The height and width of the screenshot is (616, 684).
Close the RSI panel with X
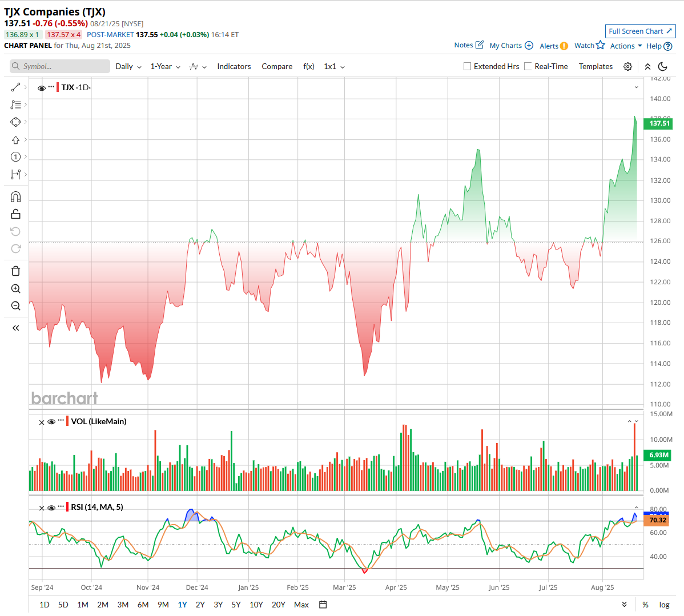tap(42, 508)
